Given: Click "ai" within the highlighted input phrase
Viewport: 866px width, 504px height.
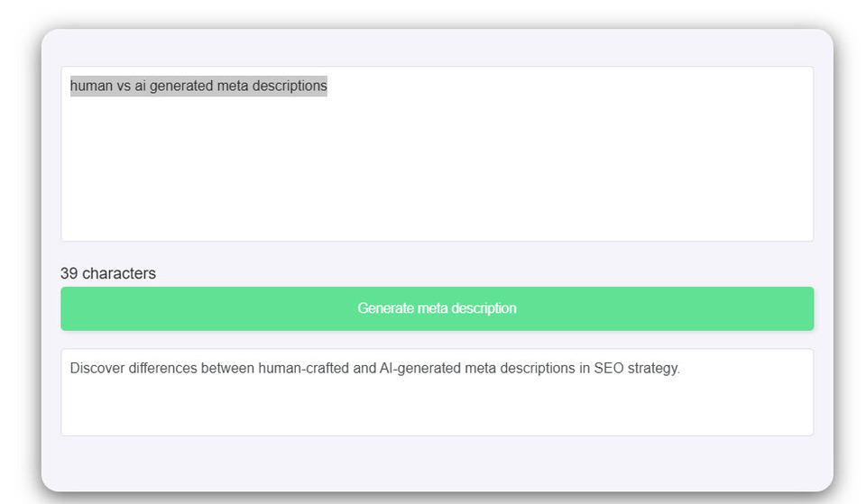Looking at the screenshot, I should pyautogui.click(x=140, y=86).
